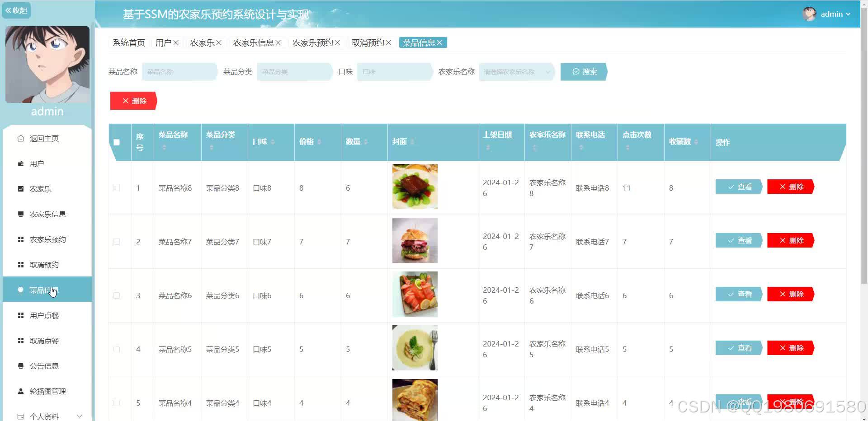Focus the 菜品分类 search input
This screenshot has width=868, height=421.
coord(294,71)
